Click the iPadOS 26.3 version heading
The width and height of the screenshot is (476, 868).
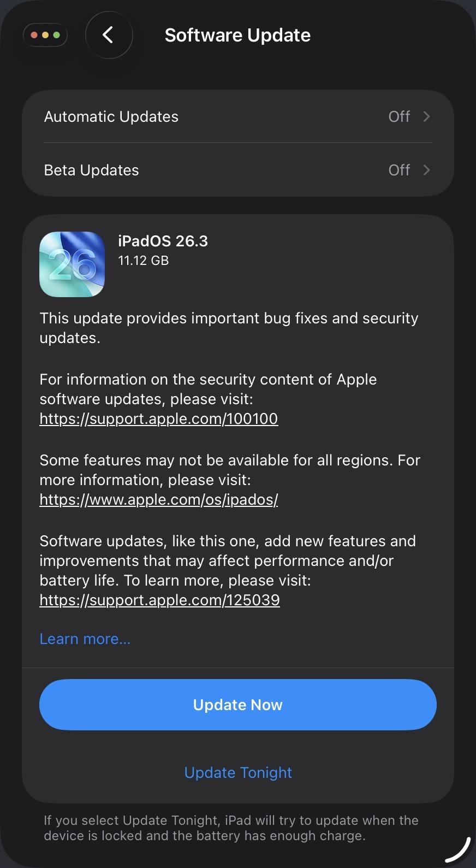point(163,241)
